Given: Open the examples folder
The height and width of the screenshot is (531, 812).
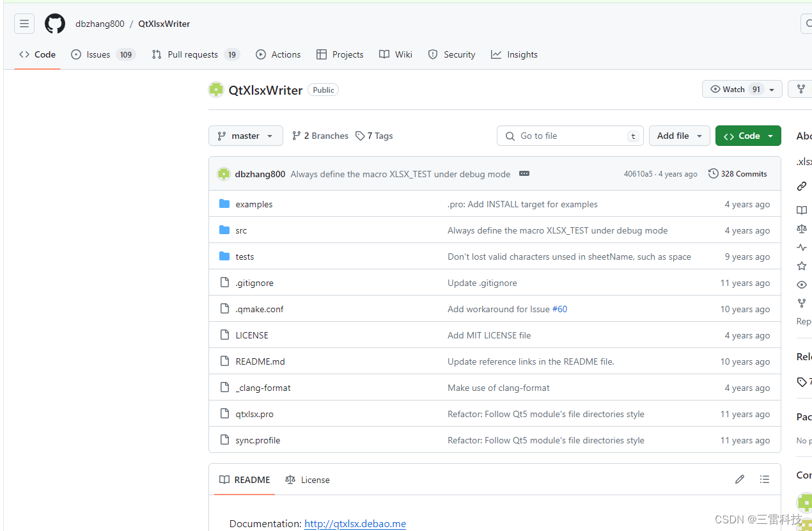Looking at the screenshot, I should click(x=254, y=204).
